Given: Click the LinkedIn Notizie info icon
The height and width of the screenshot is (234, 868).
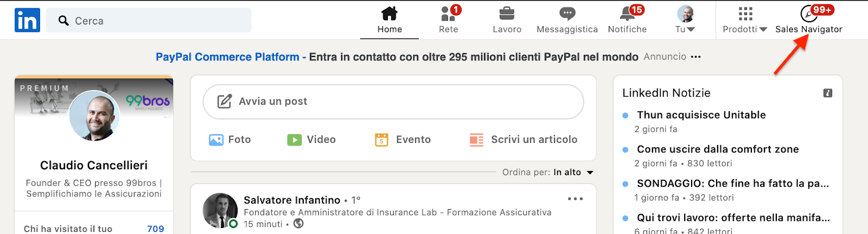Looking at the screenshot, I should 827,93.
